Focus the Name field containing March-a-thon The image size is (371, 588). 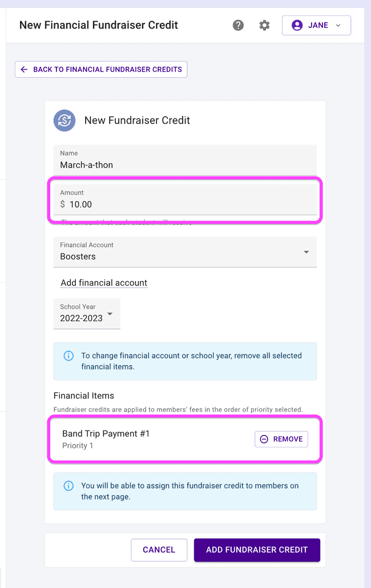point(185,165)
